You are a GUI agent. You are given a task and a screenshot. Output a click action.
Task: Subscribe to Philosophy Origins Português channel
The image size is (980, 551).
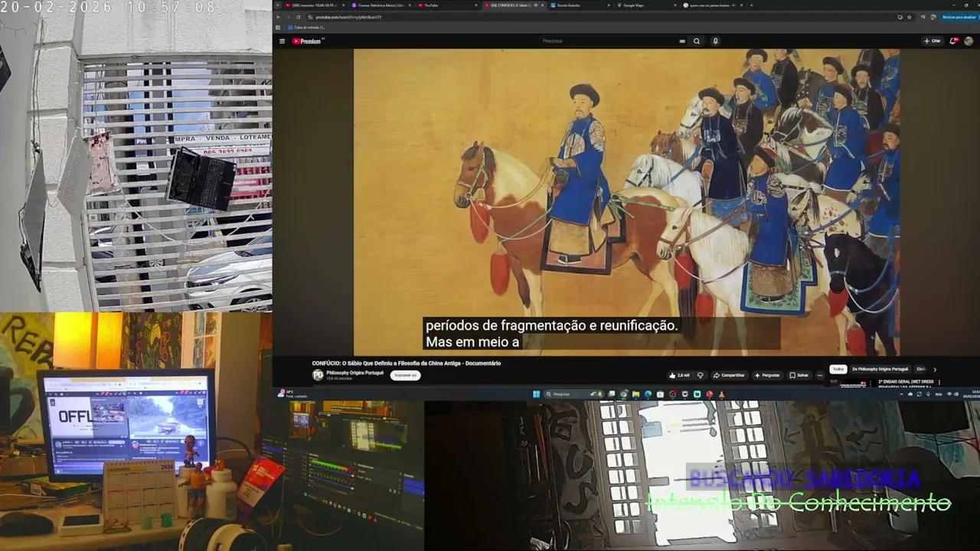(x=405, y=375)
